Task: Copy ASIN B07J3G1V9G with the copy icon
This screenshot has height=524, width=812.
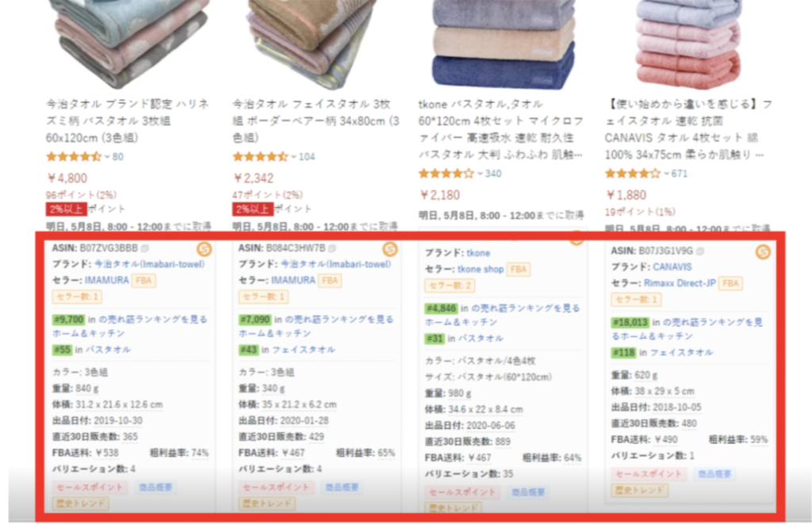Action: pyautogui.click(x=700, y=251)
